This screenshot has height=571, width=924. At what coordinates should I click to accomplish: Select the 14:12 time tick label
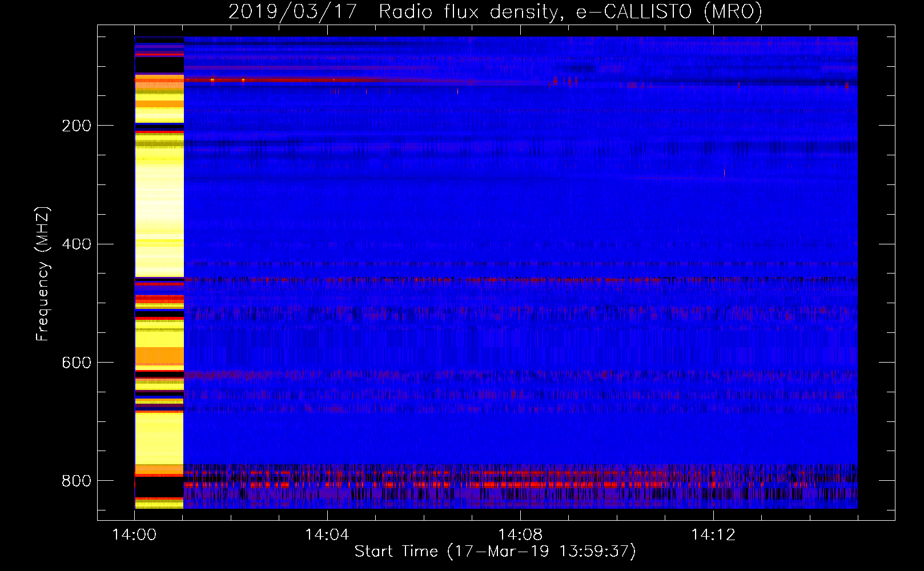coord(713,534)
